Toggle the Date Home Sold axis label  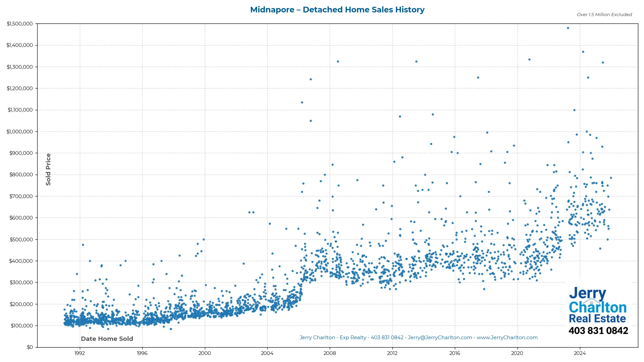pos(107,339)
